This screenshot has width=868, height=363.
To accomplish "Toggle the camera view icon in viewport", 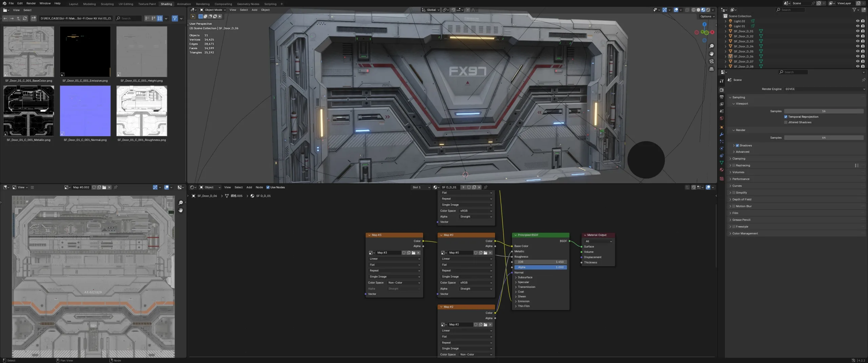I will (x=712, y=61).
